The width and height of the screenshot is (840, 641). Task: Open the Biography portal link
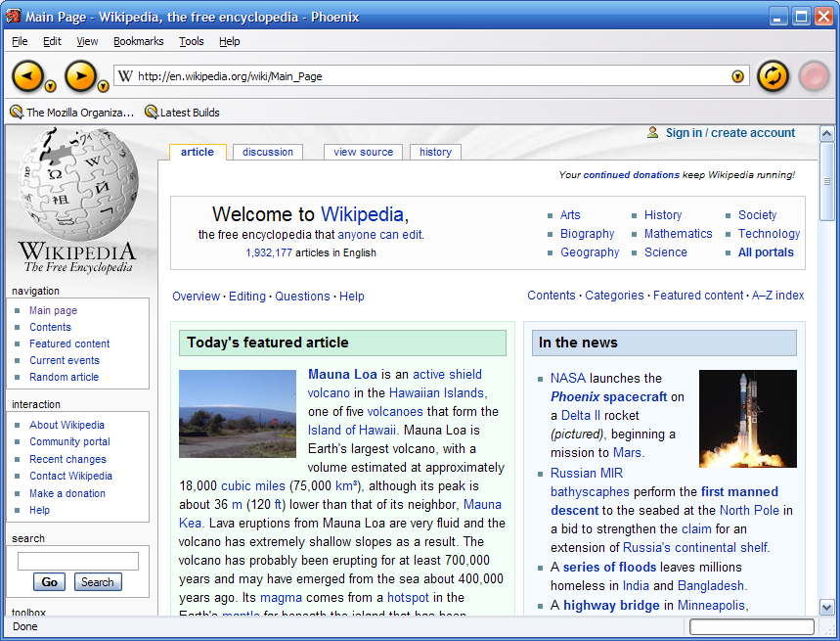point(587,234)
